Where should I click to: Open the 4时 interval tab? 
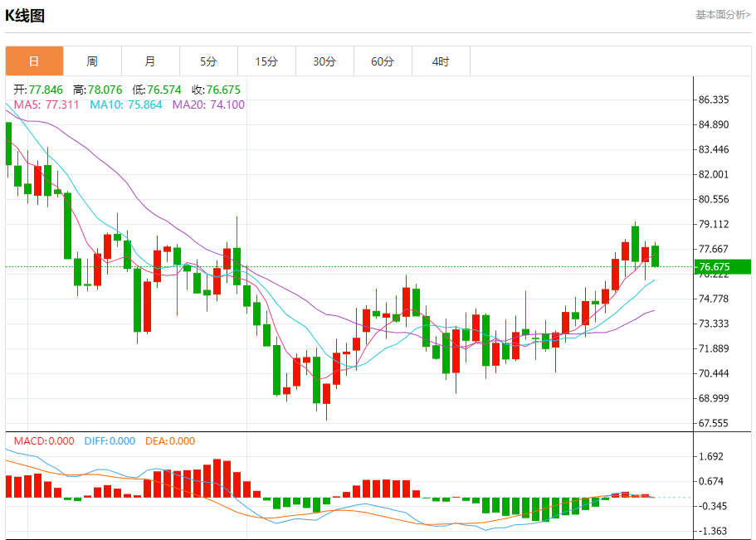click(441, 61)
